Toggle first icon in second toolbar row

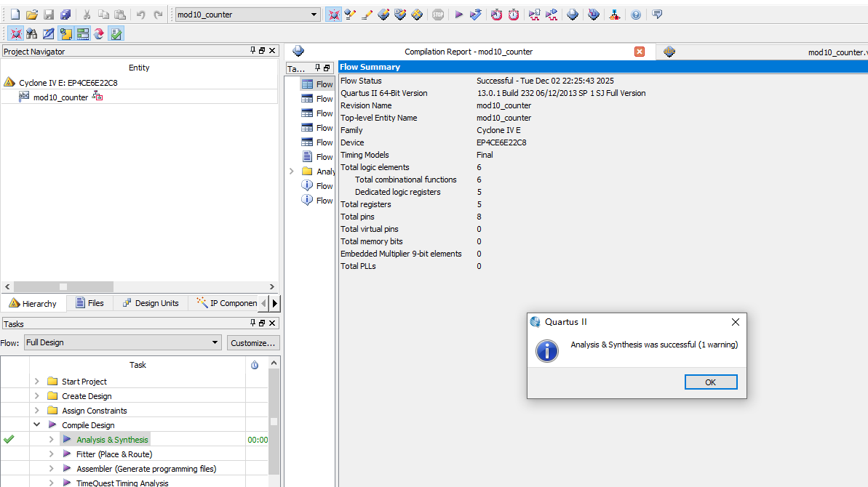pos(15,33)
